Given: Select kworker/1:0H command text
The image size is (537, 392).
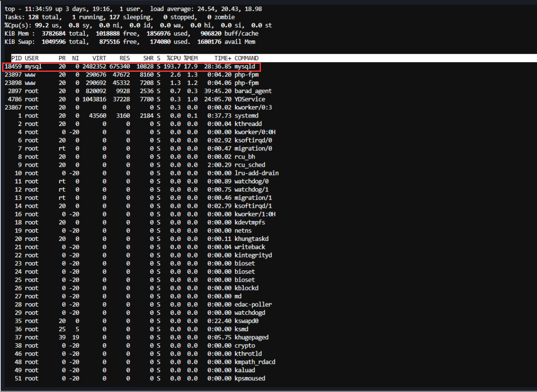Looking at the screenshot, I should click(255, 214).
